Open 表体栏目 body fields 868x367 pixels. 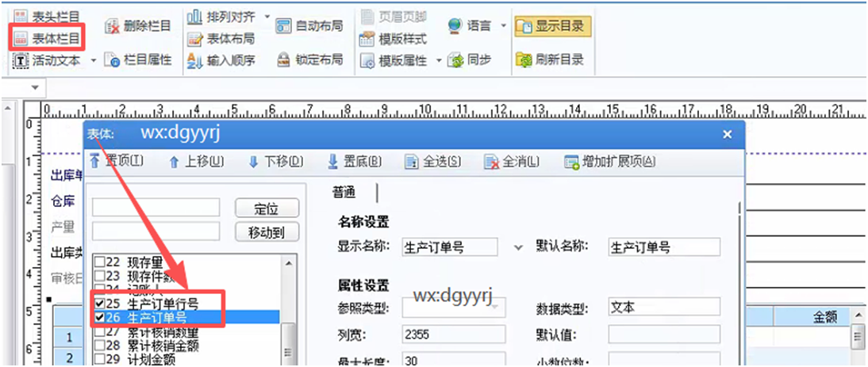48,38
